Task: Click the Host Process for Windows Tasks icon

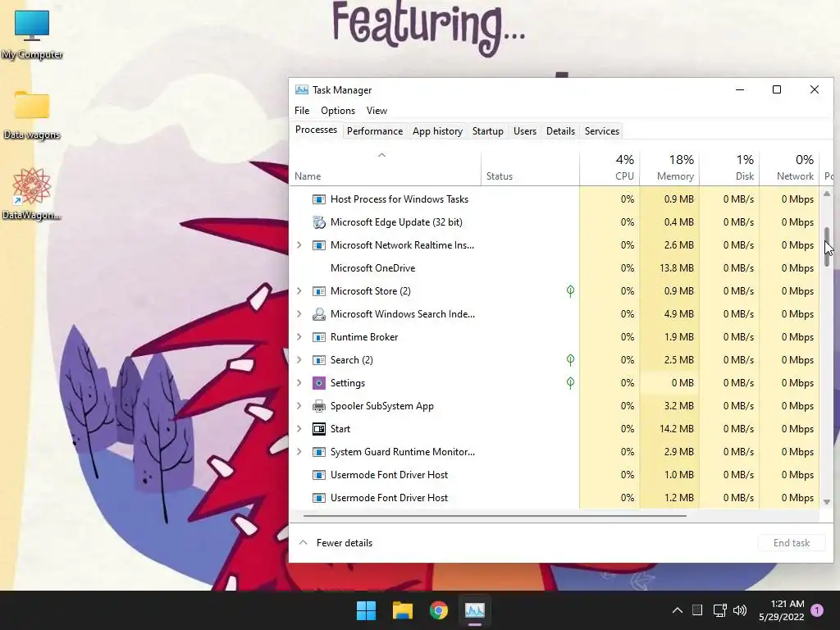Action: point(319,199)
